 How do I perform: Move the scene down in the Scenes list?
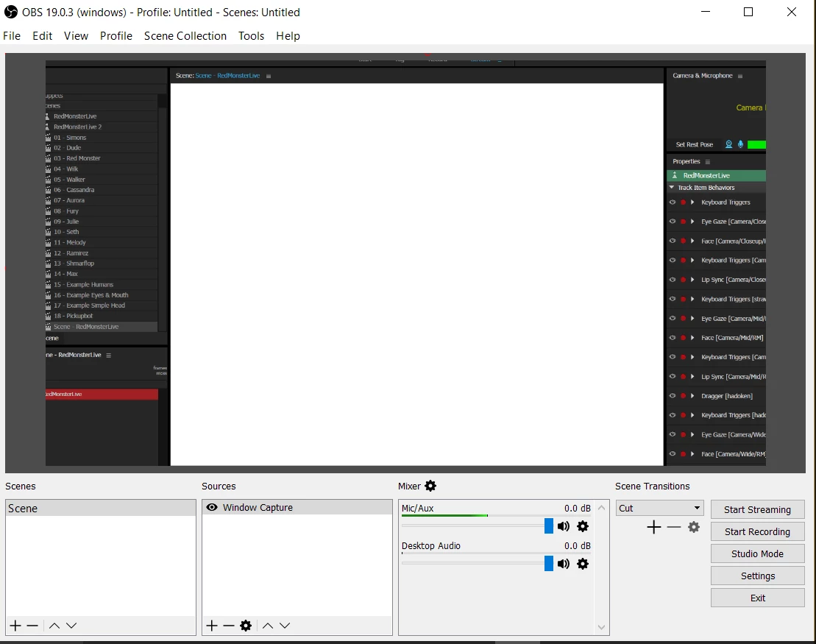click(71, 626)
